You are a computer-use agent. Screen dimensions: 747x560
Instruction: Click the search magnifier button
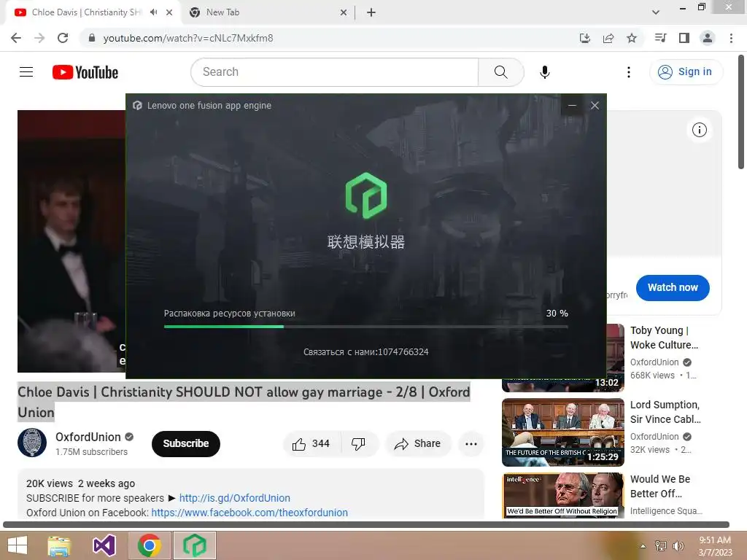500,72
